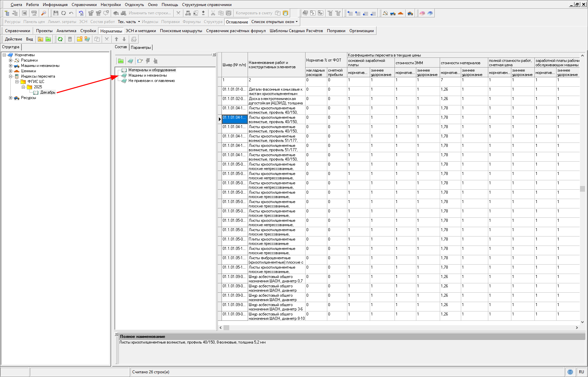
Task: Click the Оглавление button
Action: tap(237, 22)
